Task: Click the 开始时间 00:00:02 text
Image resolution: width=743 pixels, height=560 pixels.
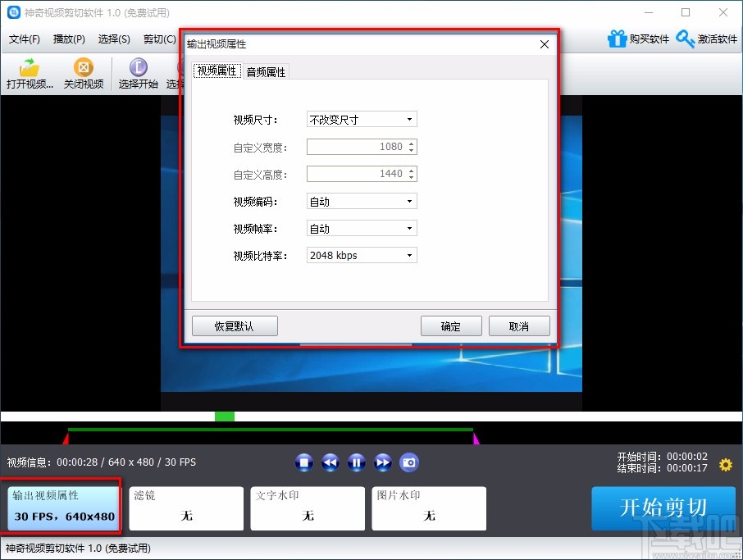Action: point(662,457)
